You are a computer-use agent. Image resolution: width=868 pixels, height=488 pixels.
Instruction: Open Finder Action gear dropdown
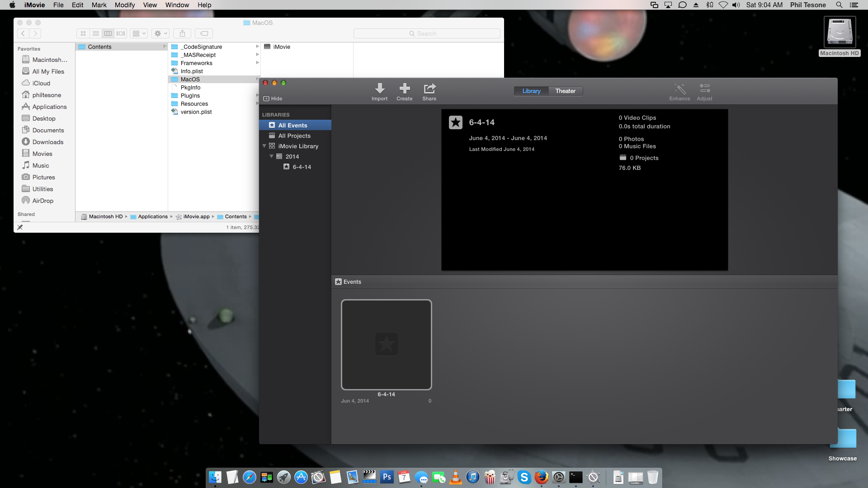tap(160, 33)
